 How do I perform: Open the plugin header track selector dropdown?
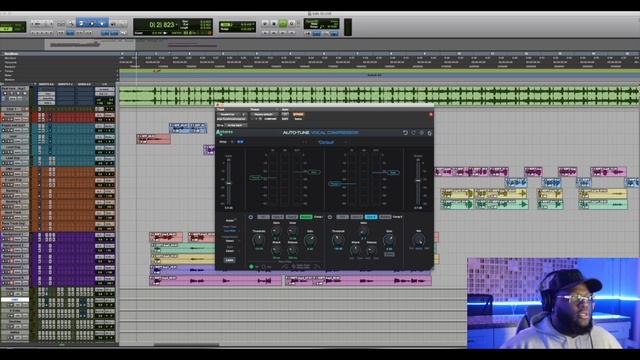(231, 114)
